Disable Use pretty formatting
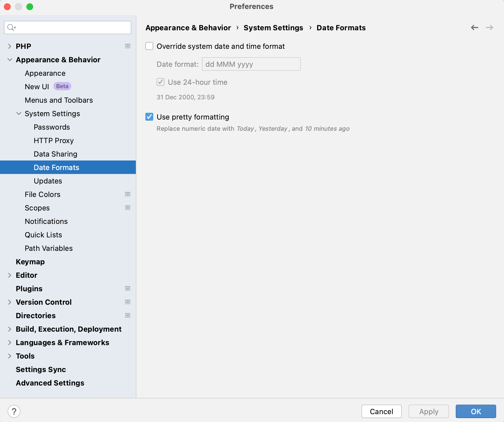504x422 pixels. click(149, 117)
